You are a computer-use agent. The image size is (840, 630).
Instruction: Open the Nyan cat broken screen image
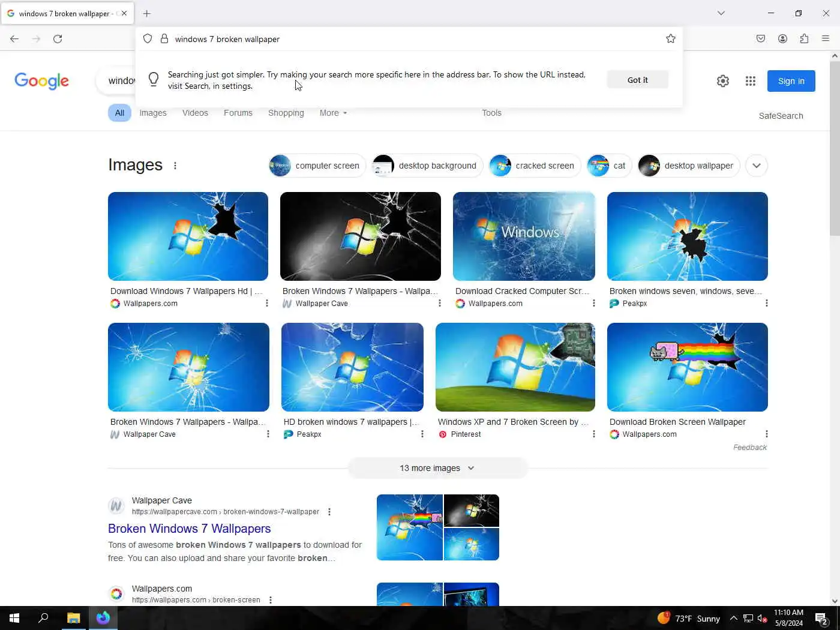coord(687,367)
